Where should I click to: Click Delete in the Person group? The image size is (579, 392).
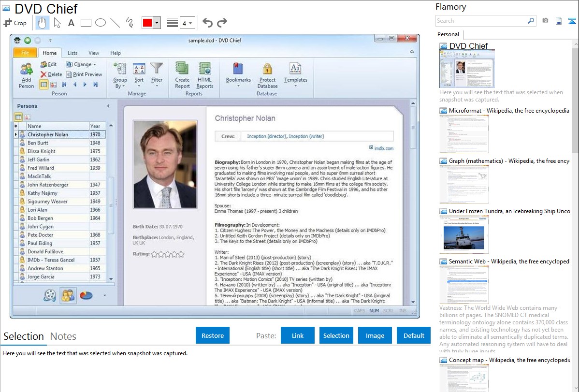tap(51, 74)
